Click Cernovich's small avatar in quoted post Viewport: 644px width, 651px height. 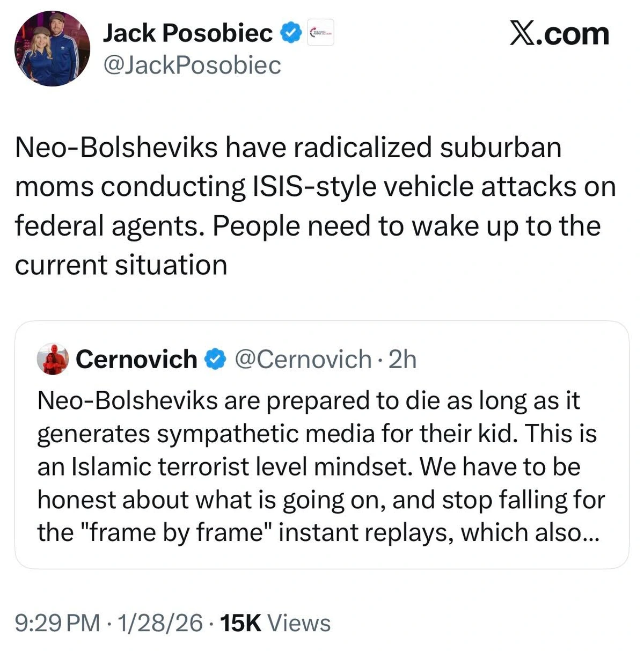(x=53, y=359)
